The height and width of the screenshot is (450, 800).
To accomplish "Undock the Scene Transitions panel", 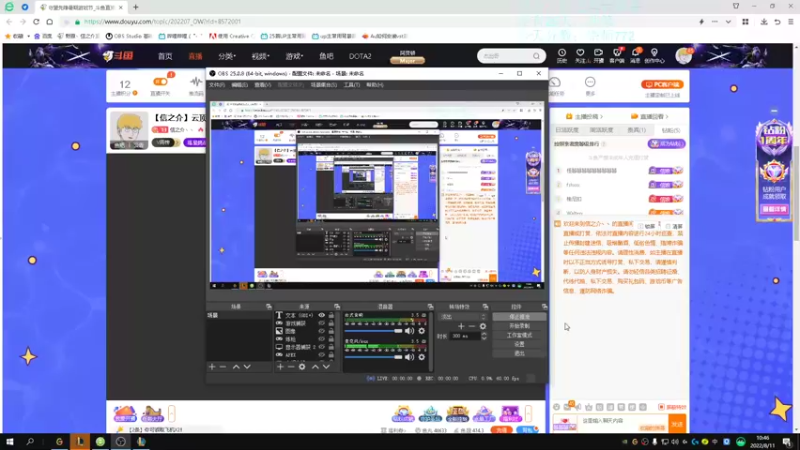I will (485, 307).
